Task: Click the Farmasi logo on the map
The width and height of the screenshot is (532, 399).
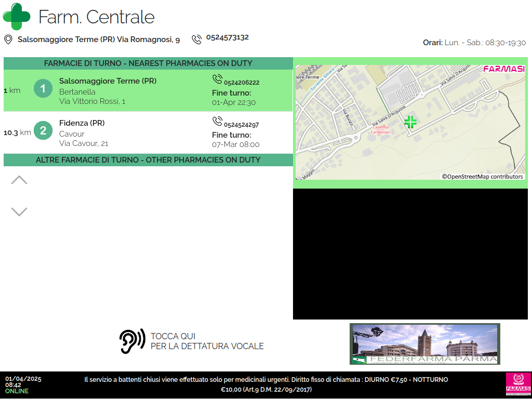Action: [x=503, y=69]
